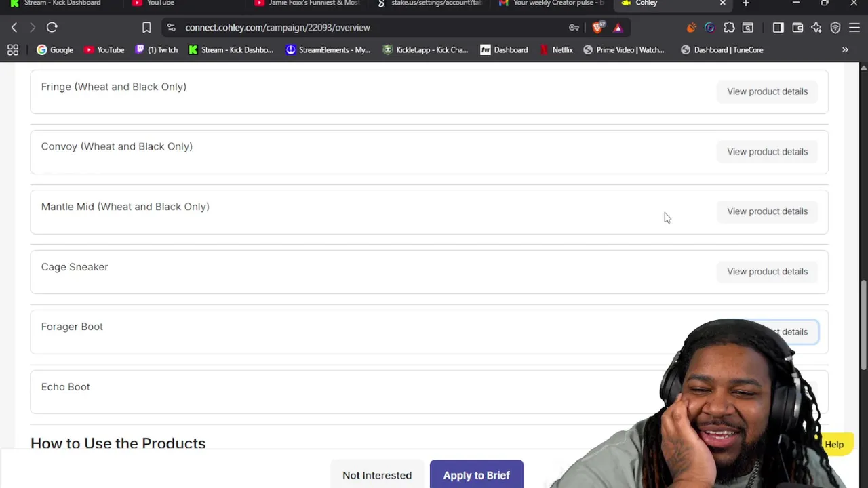Switch to the Stream - Kick Dashboard tab
This screenshot has width=868, height=488.
click(61, 3)
